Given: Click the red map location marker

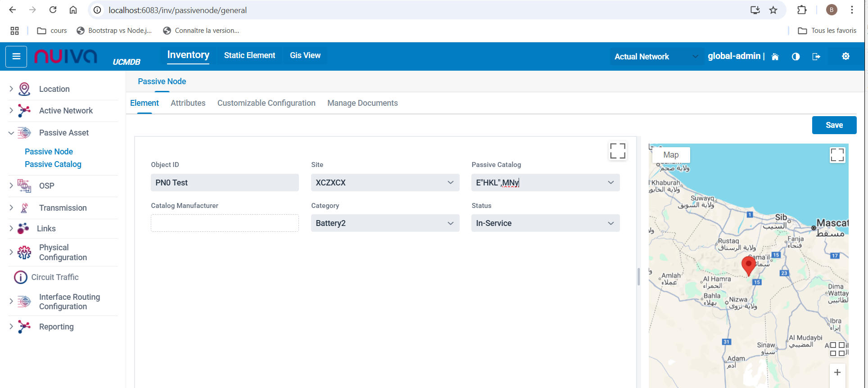Looking at the screenshot, I should pyautogui.click(x=748, y=266).
